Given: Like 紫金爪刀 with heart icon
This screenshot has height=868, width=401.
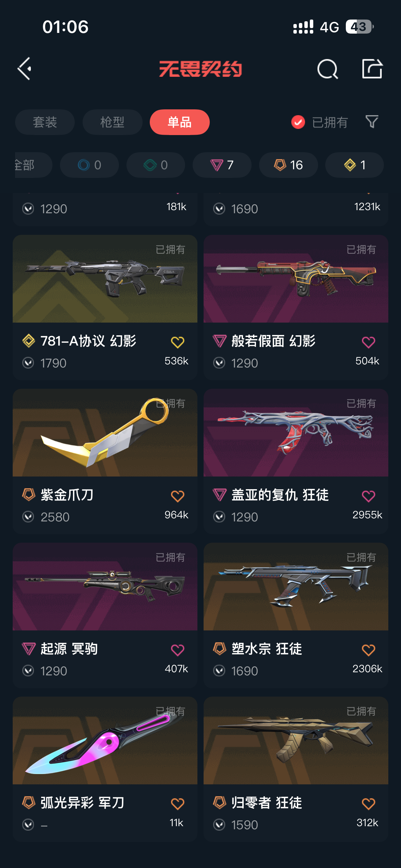Looking at the screenshot, I should pyautogui.click(x=178, y=496).
